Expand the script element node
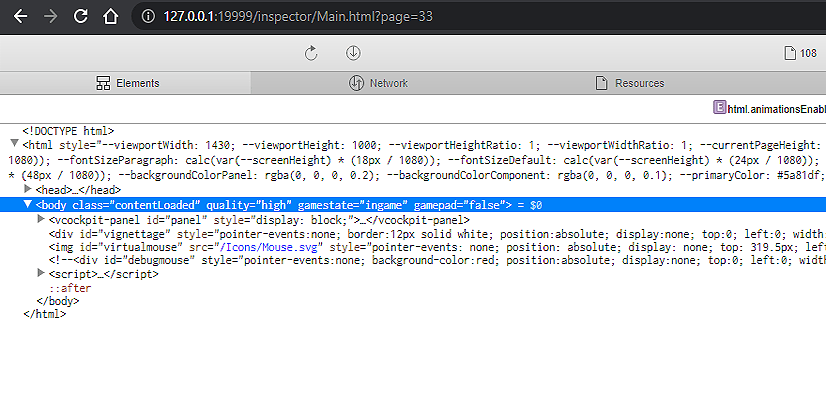 click(x=41, y=274)
